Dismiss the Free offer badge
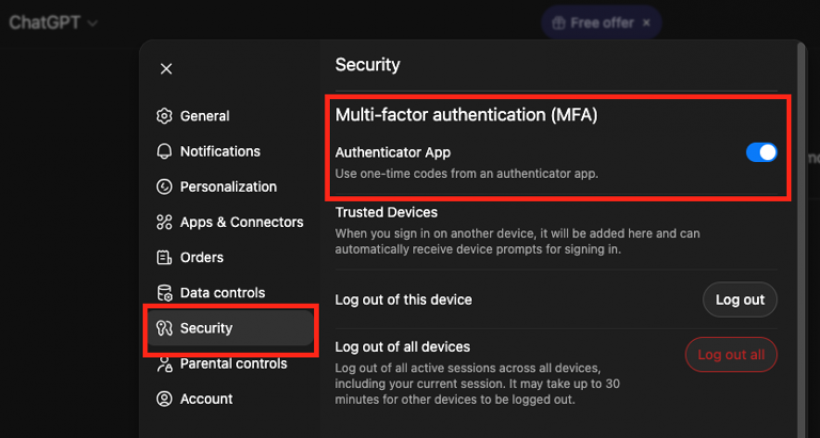Screen dimensions: 820x438 [646, 22]
